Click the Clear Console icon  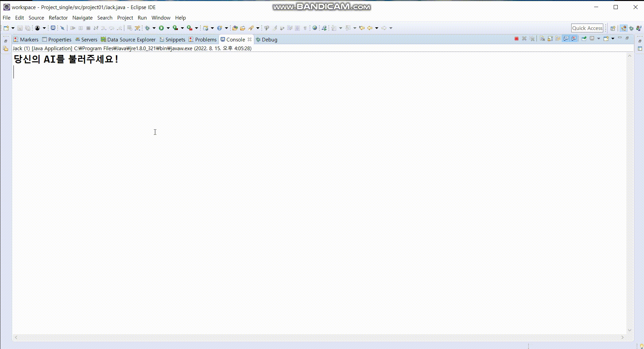(x=542, y=39)
